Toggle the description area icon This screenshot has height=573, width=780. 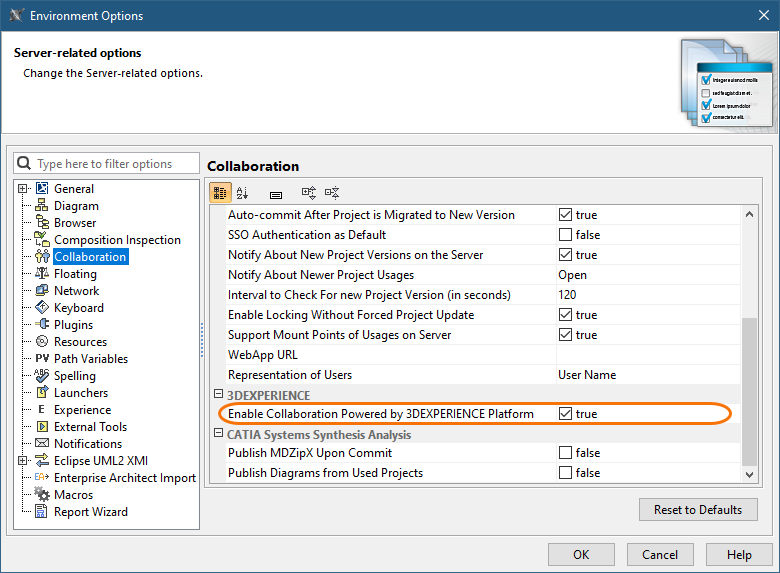[x=276, y=193]
